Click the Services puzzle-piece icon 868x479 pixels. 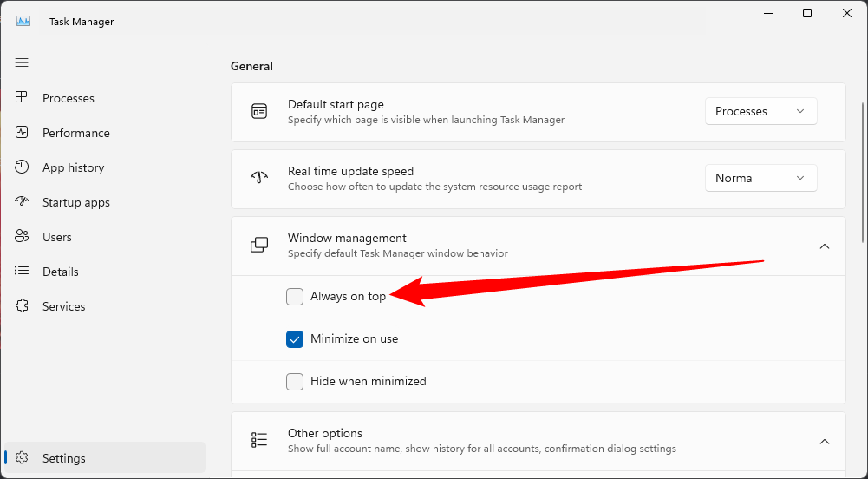click(22, 305)
